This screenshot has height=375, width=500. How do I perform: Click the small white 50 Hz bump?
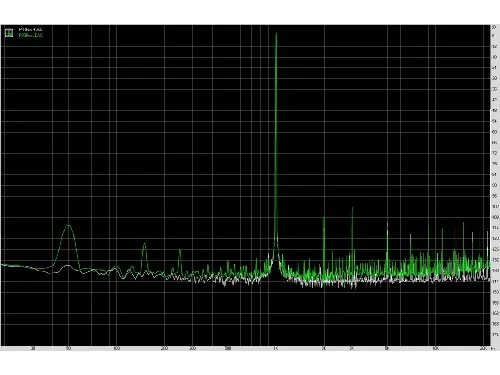68,266
